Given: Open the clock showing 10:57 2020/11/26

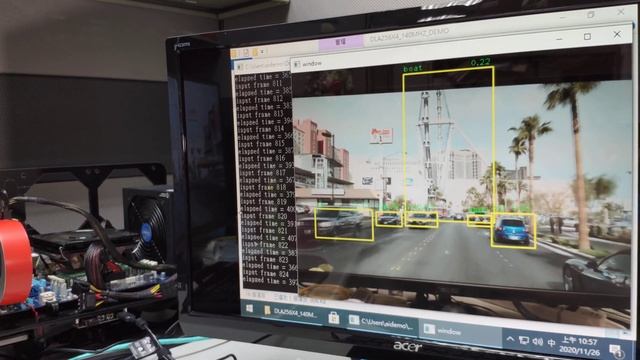Looking at the screenshot, I should point(578,345).
